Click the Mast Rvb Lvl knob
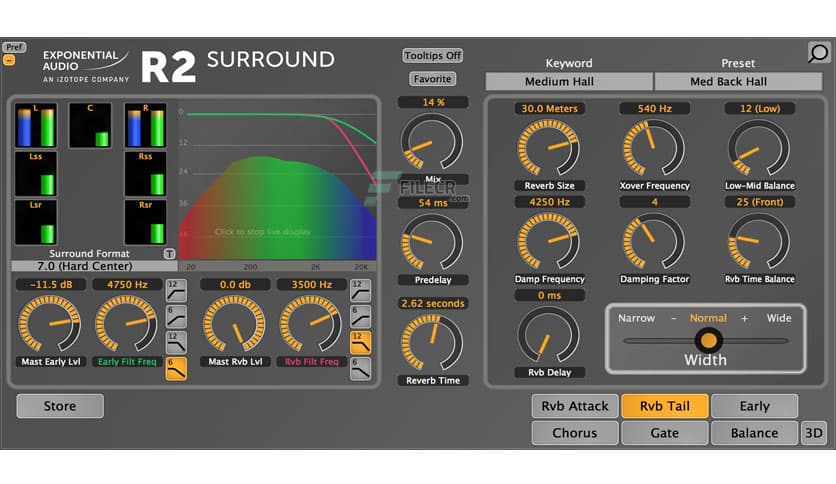836x484 pixels. click(x=235, y=324)
